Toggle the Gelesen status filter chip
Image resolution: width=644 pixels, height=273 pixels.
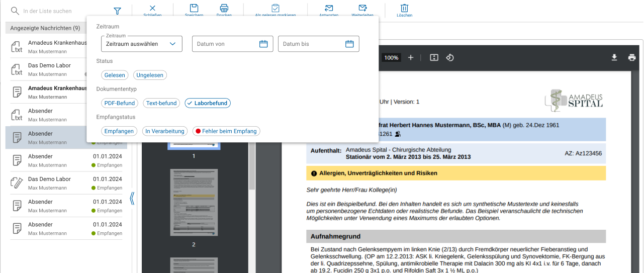tap(115, 75)
